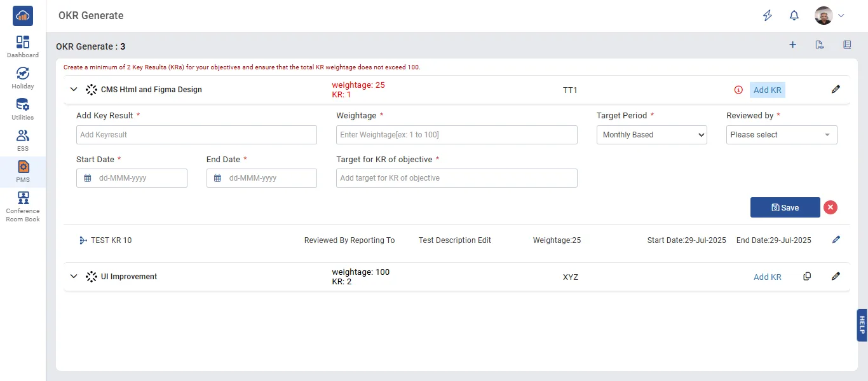This screenshot has height=381, width=868.
Task: Open the user profile menu
Action: 830,16
